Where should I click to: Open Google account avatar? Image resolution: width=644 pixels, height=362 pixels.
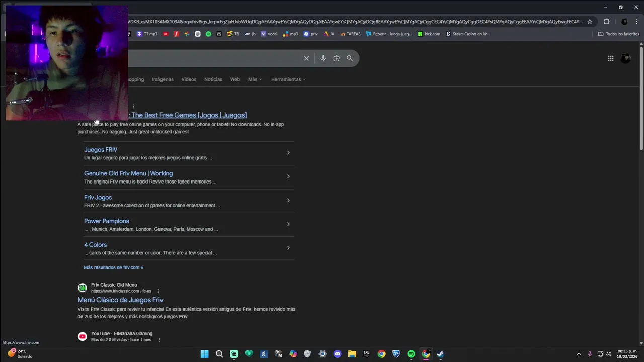(x=626, y=58)
